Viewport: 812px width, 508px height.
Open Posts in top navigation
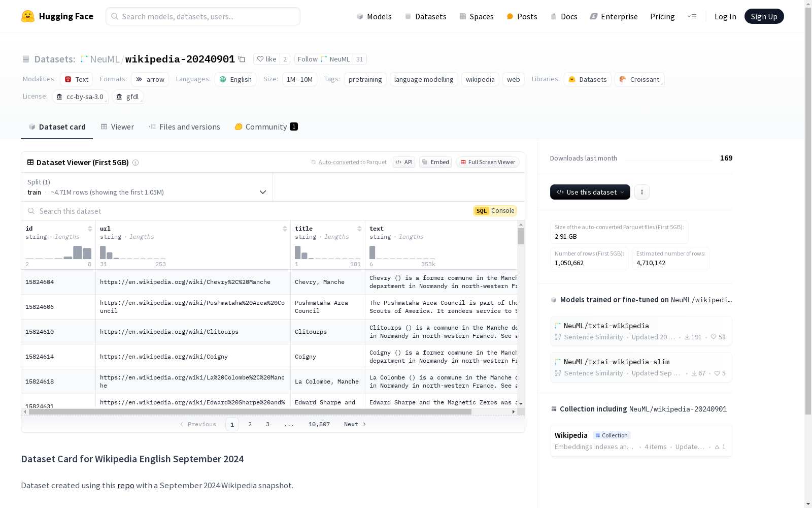522,16
